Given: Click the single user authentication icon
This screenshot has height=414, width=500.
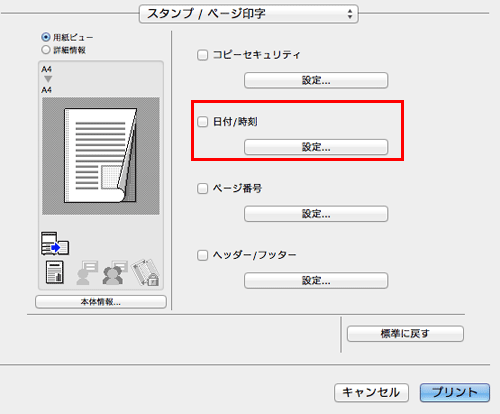Looking at the screenshot, I should tap(87, 272).
